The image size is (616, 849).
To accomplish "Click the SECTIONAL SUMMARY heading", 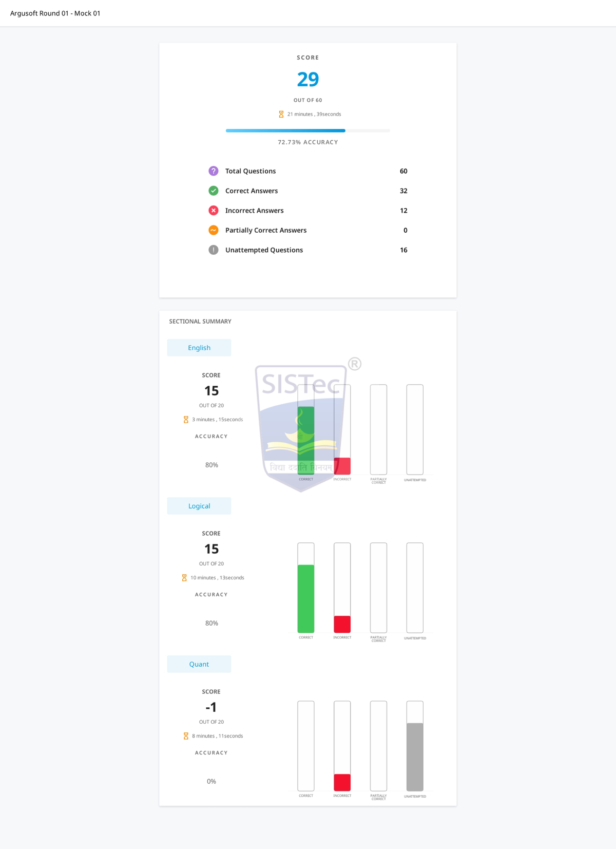I will pos(200,322).
